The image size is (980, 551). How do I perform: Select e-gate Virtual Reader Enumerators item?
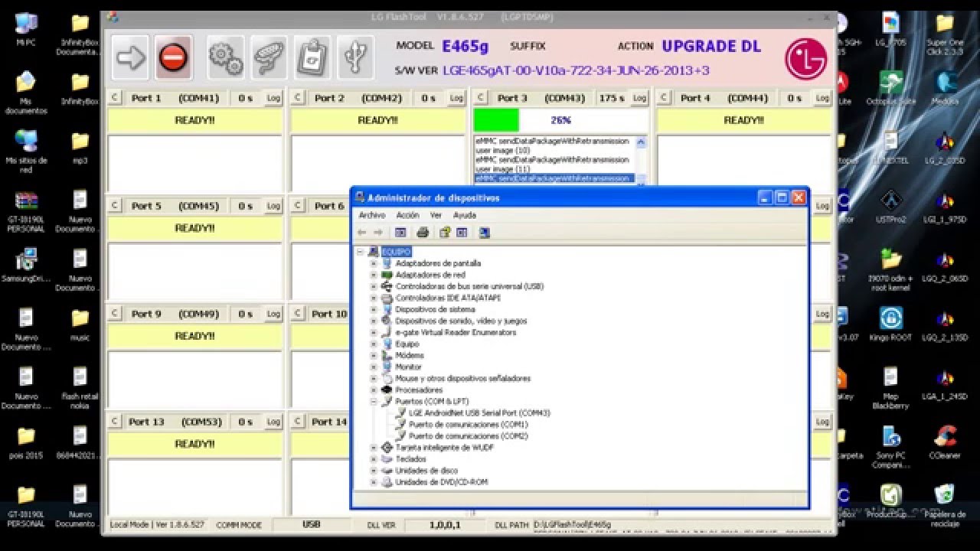tap(456, 332)
